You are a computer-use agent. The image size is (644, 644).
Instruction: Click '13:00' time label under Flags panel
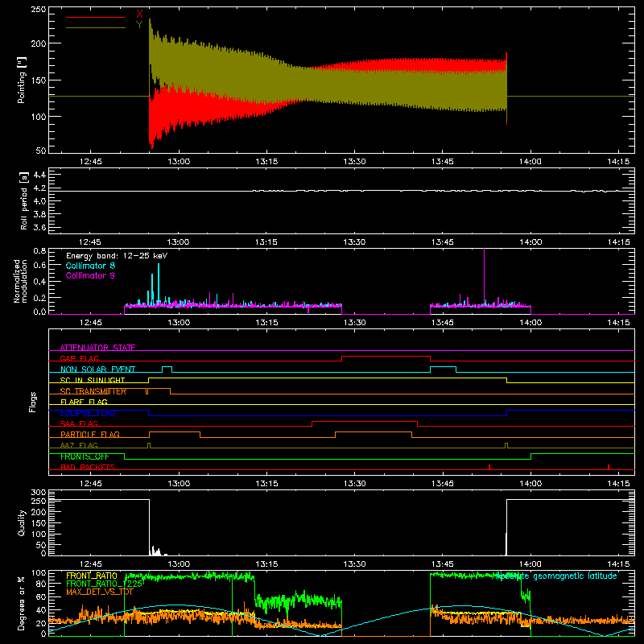[179, 484]
